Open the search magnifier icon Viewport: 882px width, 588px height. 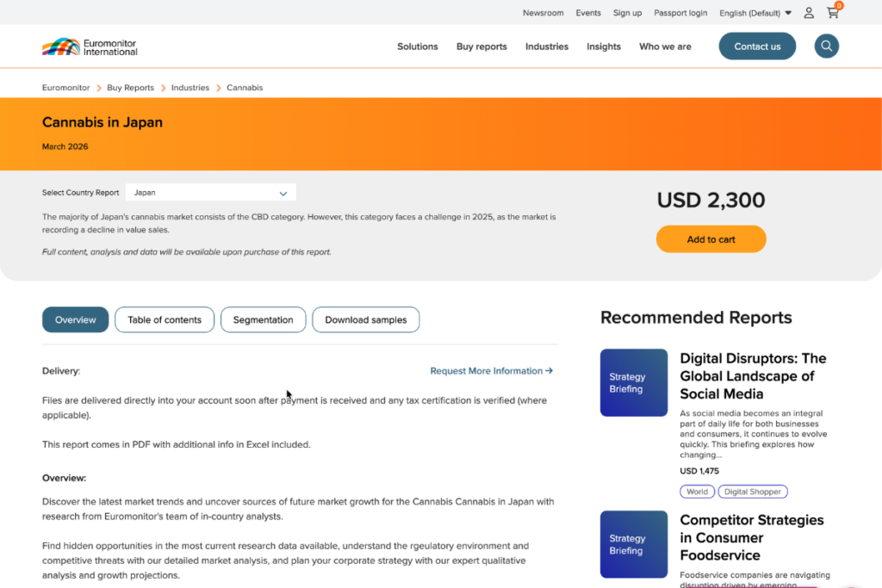tap(826, 46)
